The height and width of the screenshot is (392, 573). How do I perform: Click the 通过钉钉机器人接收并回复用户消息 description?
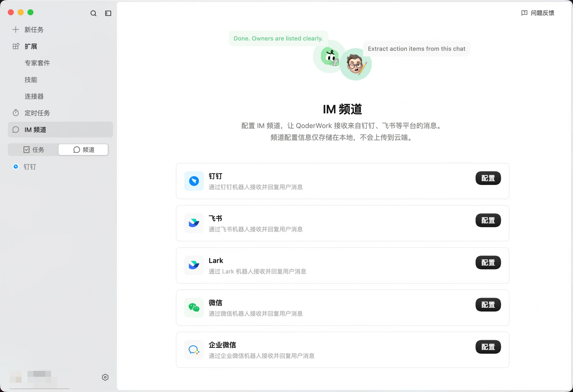point(256,187)
